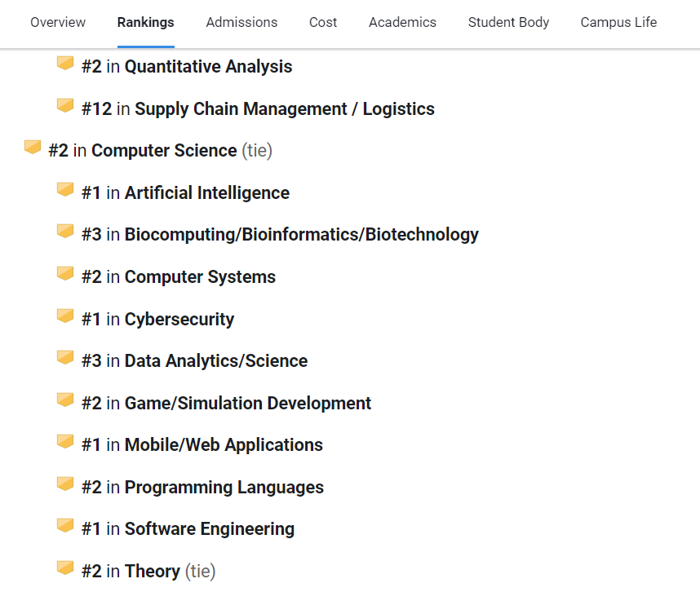Click the Mobile/Web Applications ranking link

224,445
